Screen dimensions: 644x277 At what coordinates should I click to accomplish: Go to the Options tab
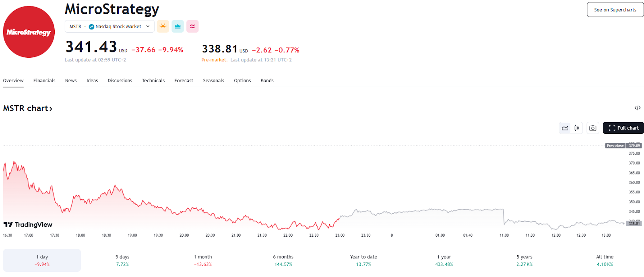242,81
